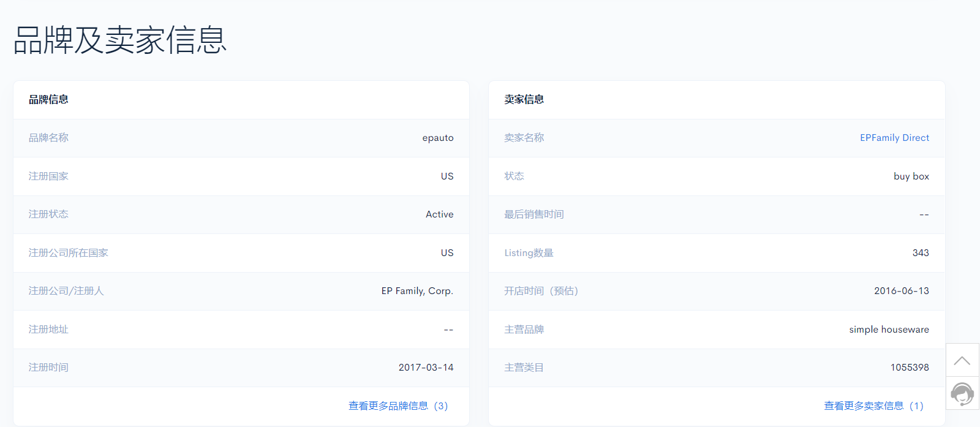This screenshot has height=427, width=980.
Task: Click the 卖家名称 label
Action: click(x=524, y=138)
